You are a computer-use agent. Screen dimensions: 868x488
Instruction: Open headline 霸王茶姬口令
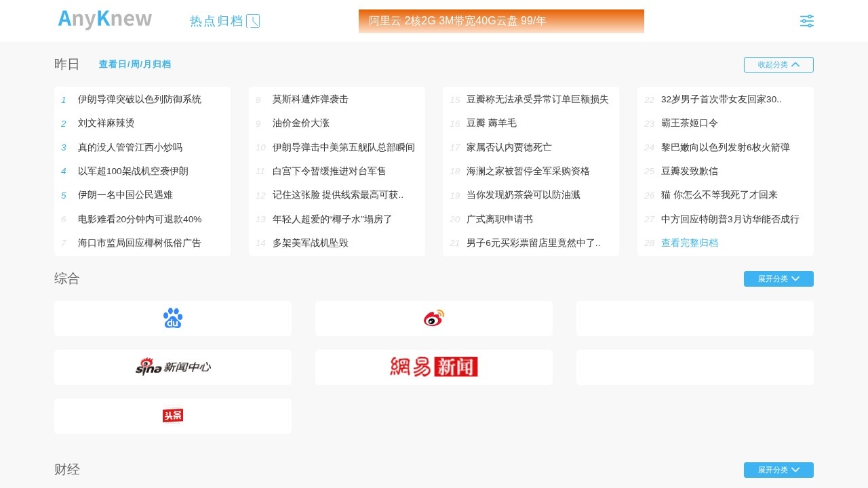coord(690,123)
